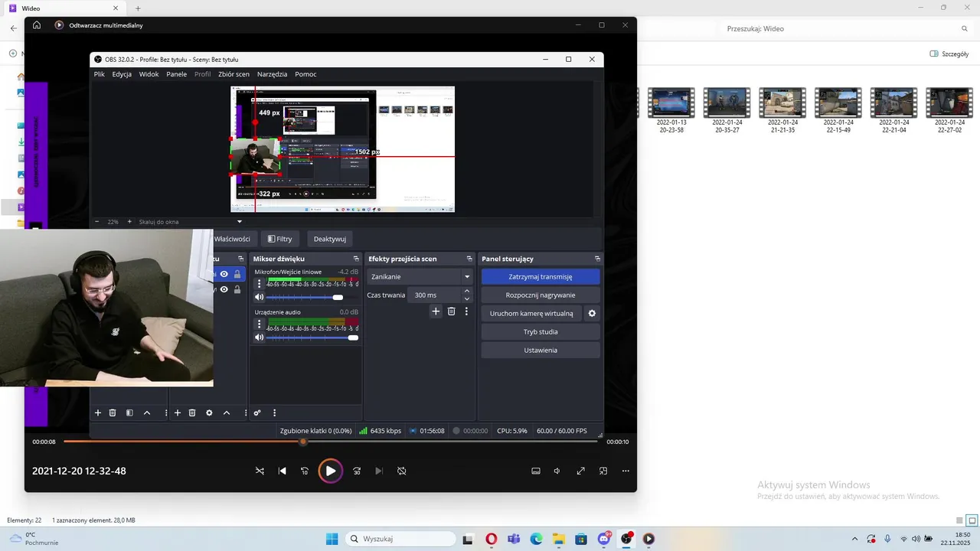Go to the media player home icon
Viewport: 980px width, 551px height.
coord(37,25)
